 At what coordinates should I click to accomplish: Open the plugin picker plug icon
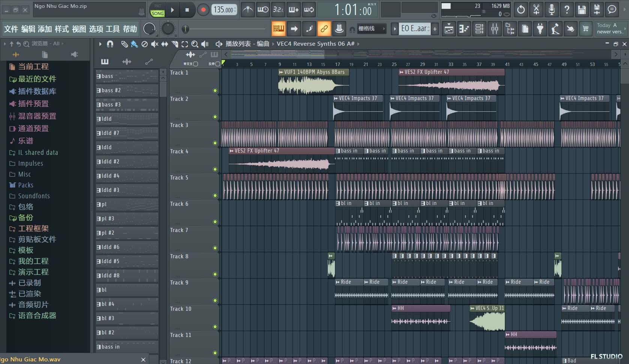pyautogui.click(x=540, y=28)
